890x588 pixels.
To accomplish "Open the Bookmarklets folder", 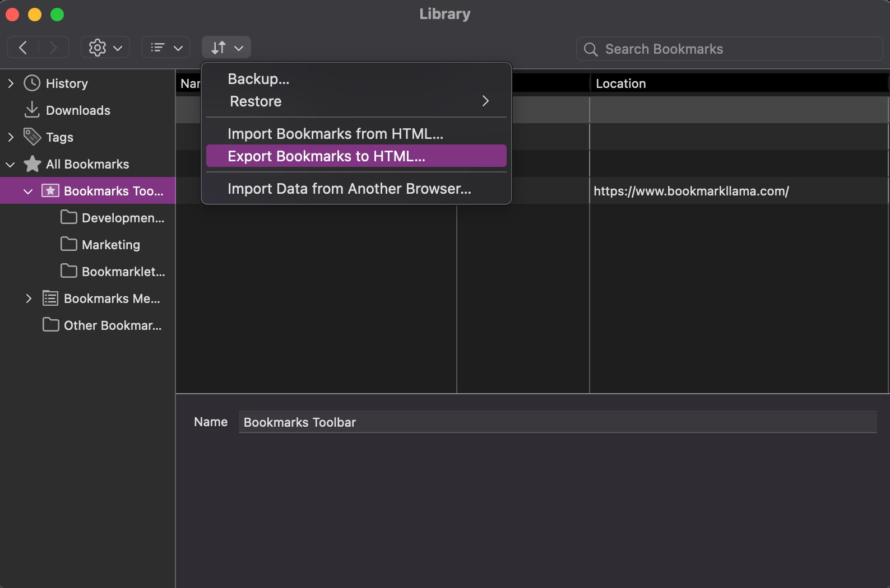I will 123,272.
